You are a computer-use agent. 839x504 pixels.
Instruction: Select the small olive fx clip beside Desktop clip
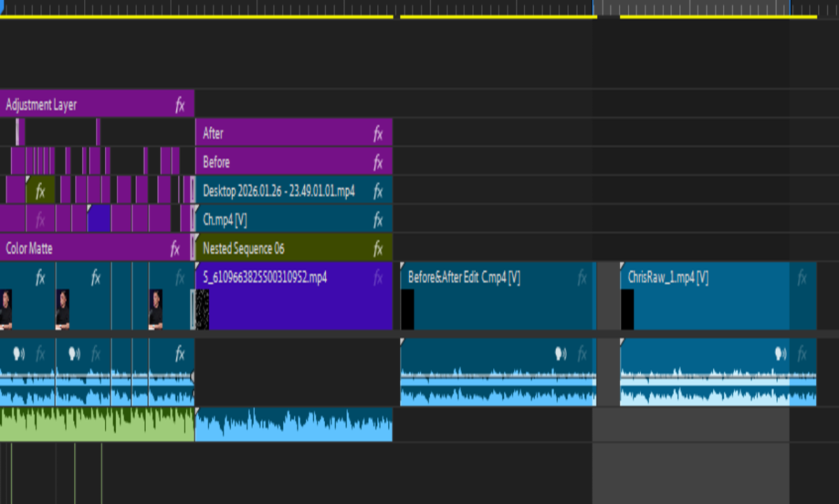[x=41, y=190]
